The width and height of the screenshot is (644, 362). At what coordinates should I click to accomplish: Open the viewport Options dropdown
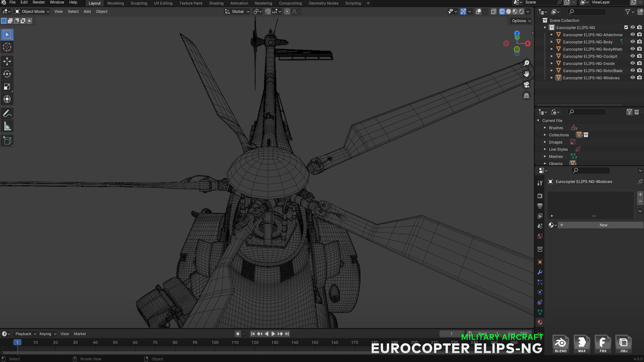[x=521, y=21]
